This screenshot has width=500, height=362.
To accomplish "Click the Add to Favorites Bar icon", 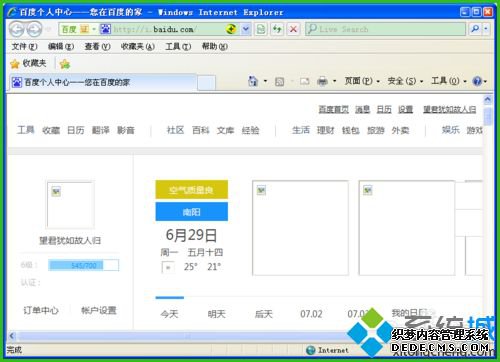I will [x=65, y=64].
